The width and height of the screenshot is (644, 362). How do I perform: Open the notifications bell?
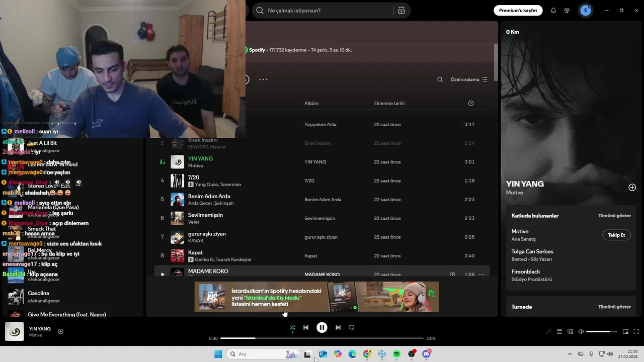[x=553, y=11]
